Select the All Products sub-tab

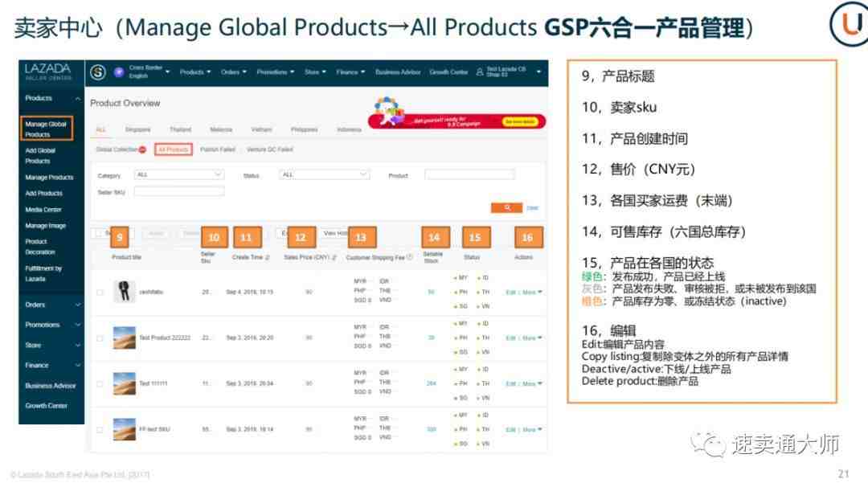click(174, 149)
